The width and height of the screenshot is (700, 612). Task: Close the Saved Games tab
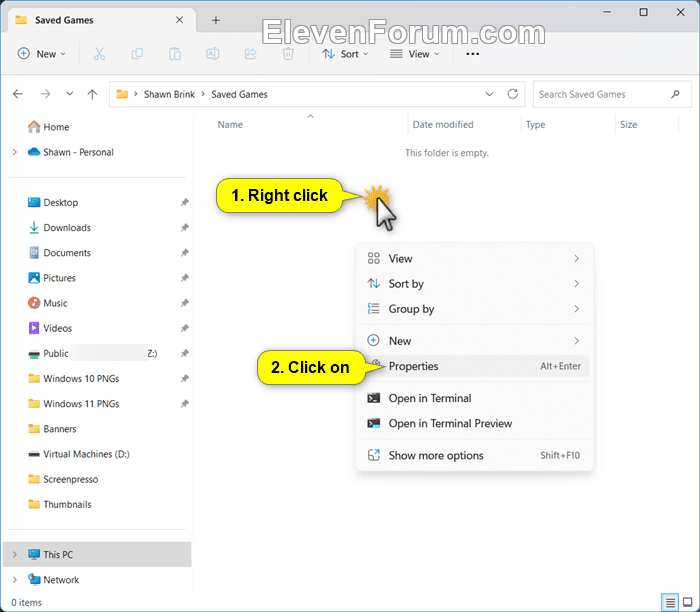point(179,20)
